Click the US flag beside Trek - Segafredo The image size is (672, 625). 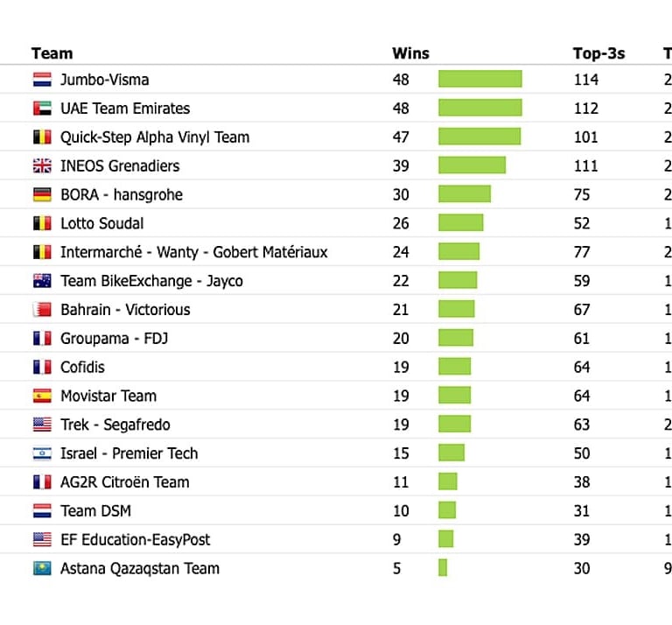[x=42, y=425]
